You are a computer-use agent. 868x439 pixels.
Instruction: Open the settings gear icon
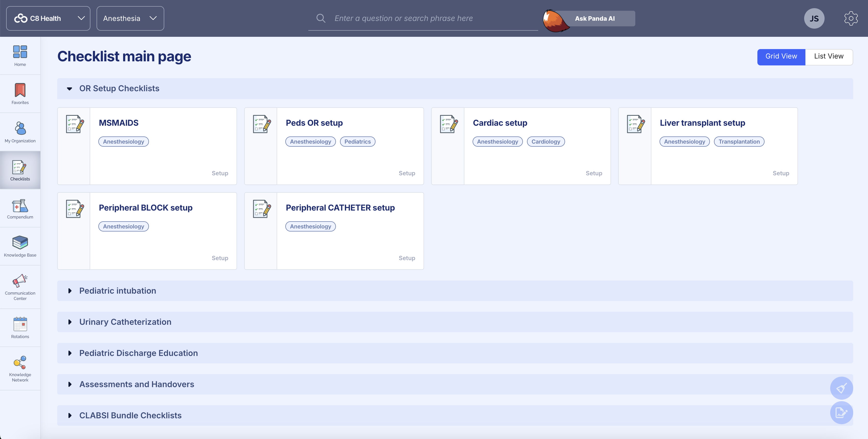[x=851, y=18]
